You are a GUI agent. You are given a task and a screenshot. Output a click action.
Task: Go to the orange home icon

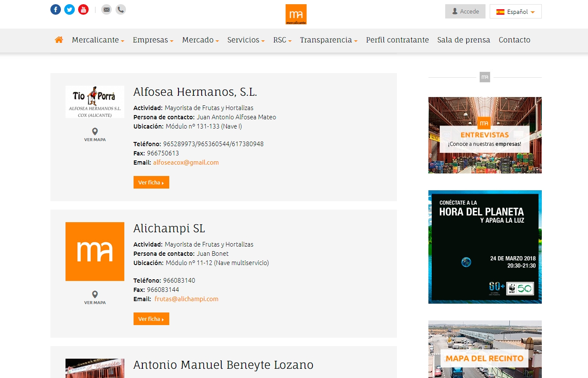tap(59, 40)
